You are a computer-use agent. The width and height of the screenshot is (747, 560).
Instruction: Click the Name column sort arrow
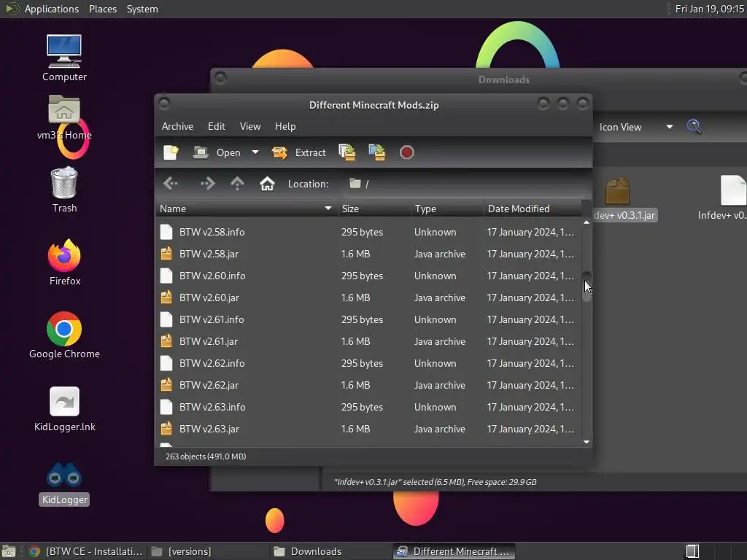(328, 209)
